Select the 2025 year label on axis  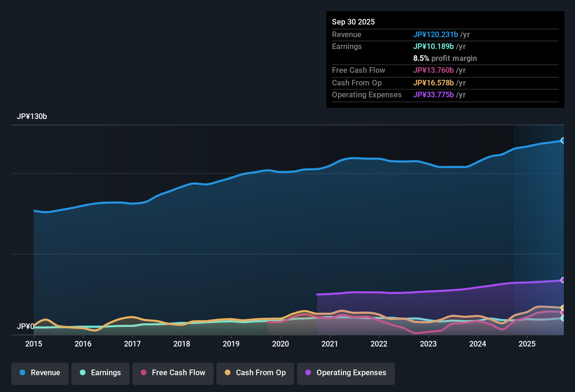point(527,344)
